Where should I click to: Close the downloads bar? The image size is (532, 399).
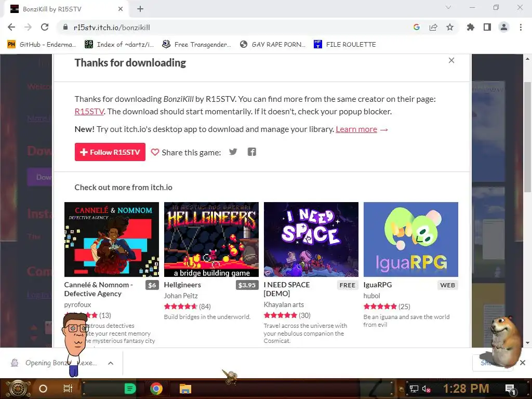523,363
